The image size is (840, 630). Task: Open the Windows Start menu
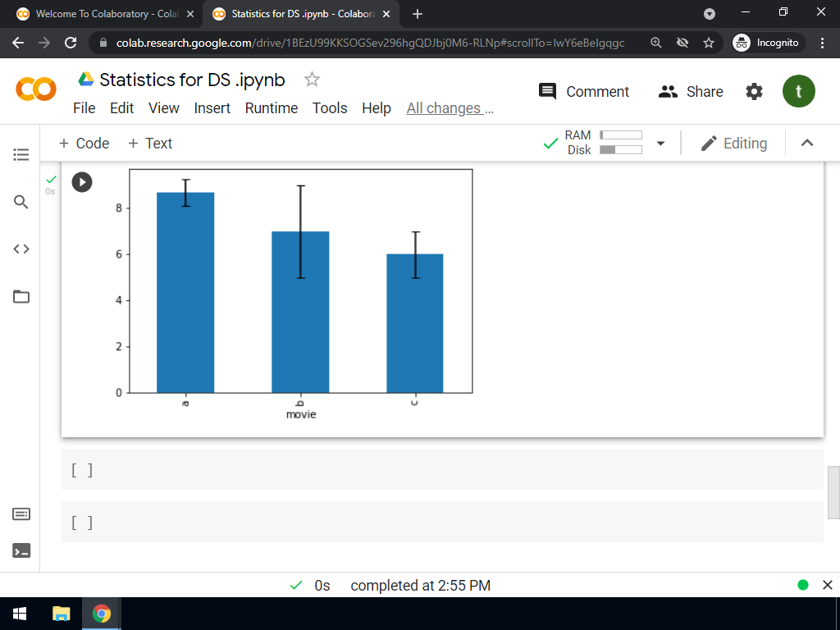tap(20, 614)
